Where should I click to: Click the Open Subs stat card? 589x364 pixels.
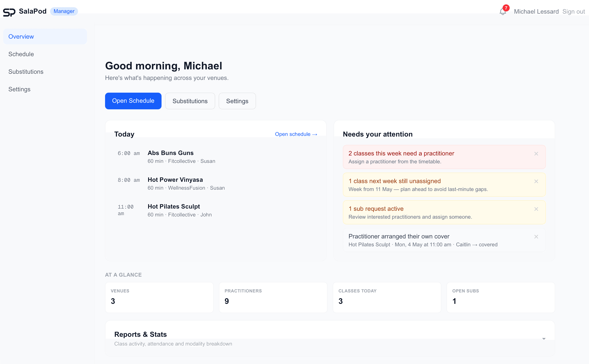[501, 297]
